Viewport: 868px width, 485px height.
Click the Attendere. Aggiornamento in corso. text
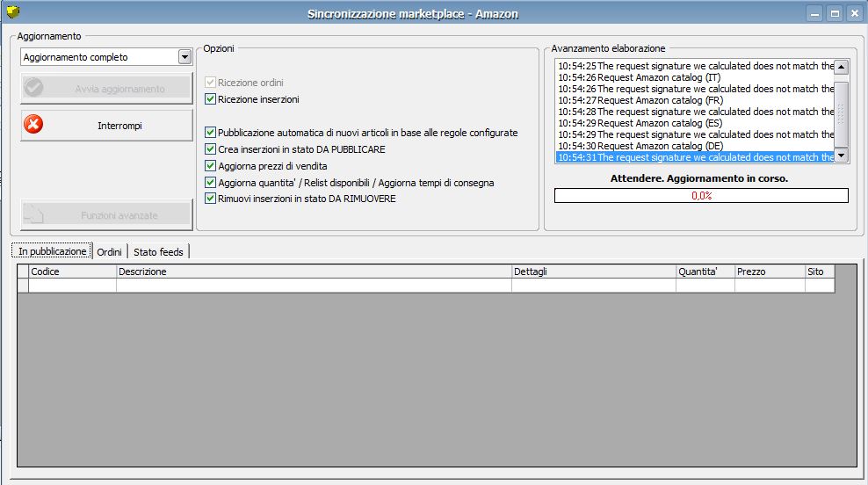tap(699, 178)
